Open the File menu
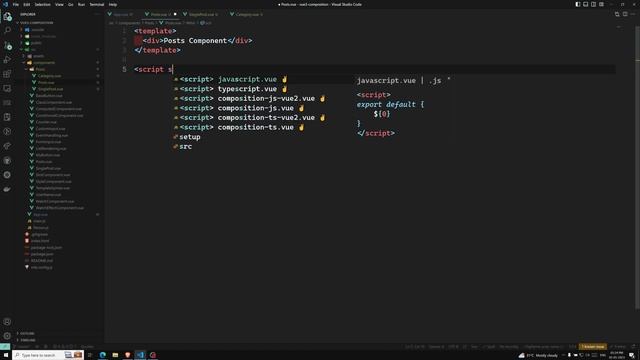The width and height of the screenshot is (640, 360). (x=16, y=4)
